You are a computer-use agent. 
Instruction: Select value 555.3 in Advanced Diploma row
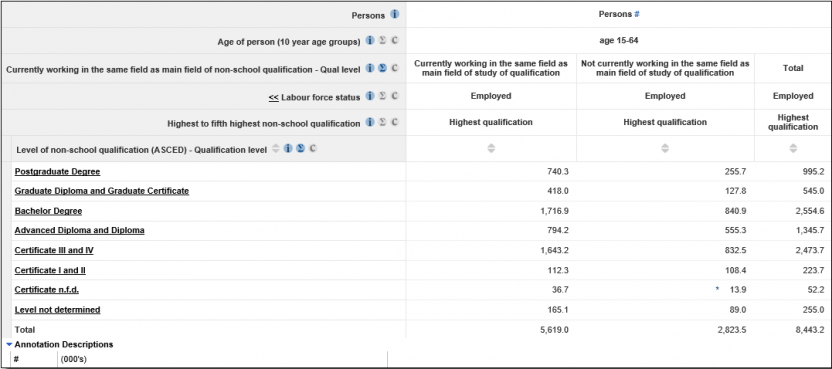(735, 230)
